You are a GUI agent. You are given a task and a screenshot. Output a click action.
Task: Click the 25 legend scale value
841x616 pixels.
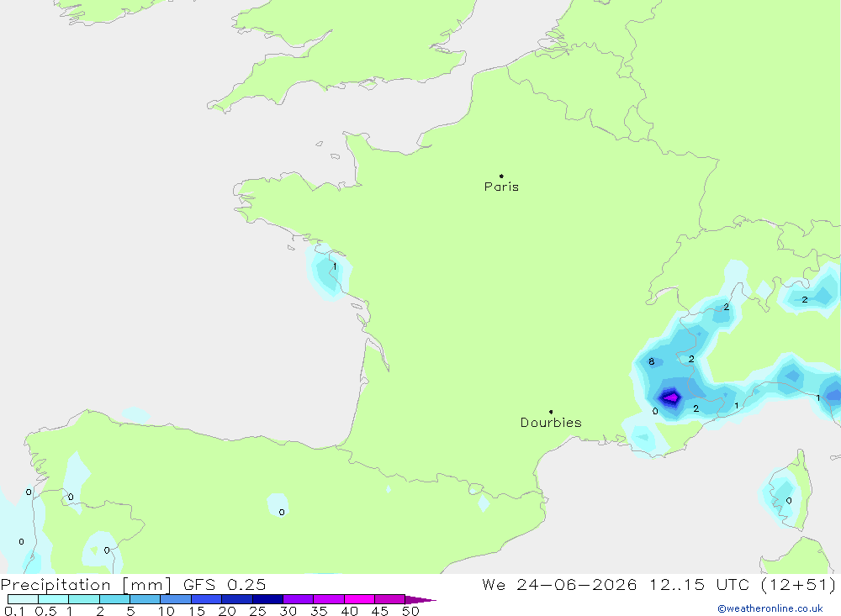(x=257, y=611)
